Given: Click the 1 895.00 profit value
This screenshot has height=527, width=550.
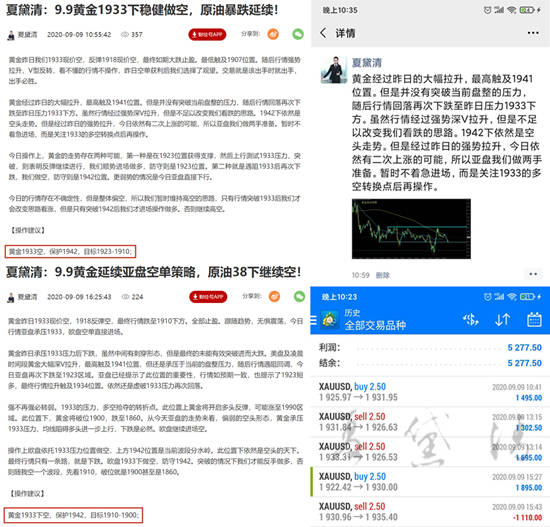Looking at the screenshot, I should [529, 487].
